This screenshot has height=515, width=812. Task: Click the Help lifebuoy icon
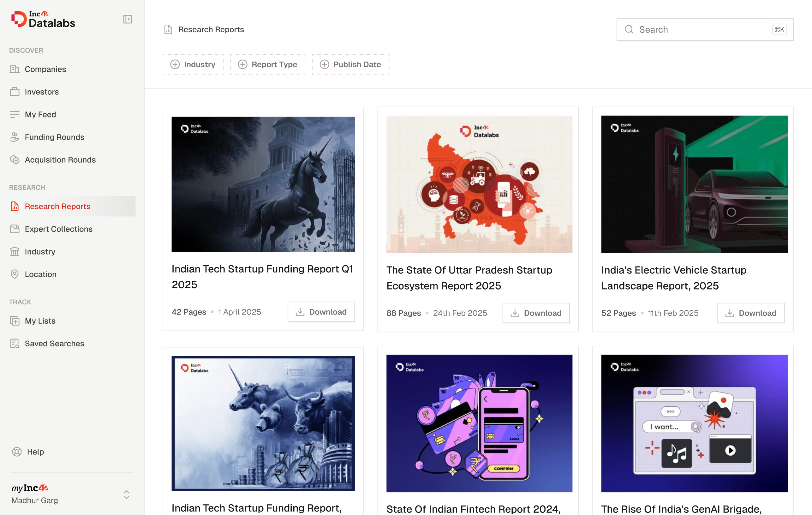click(16, 452)
